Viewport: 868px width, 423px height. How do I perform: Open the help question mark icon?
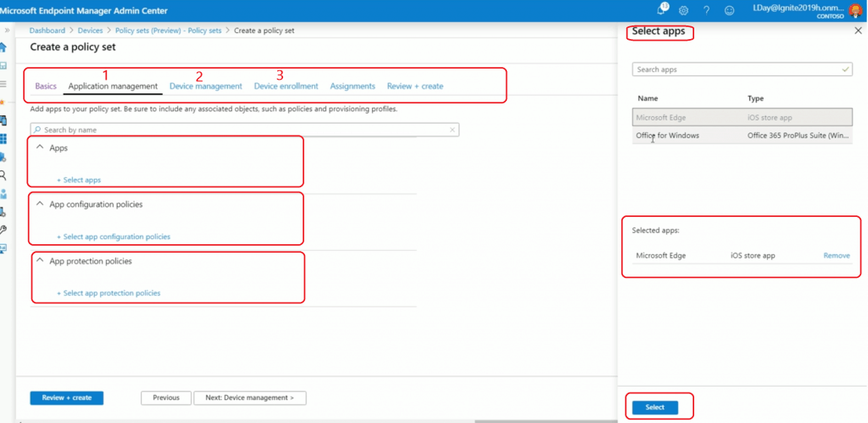tap(706, 10)
